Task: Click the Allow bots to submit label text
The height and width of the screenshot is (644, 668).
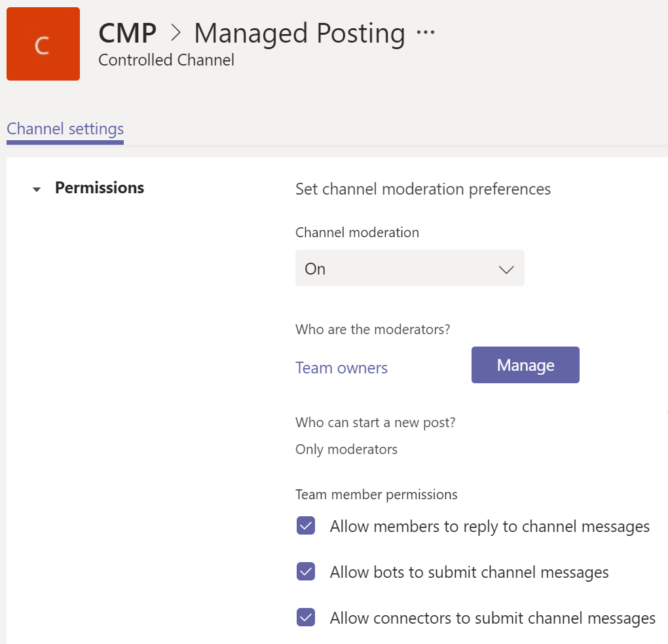Action: click(469, 572)
